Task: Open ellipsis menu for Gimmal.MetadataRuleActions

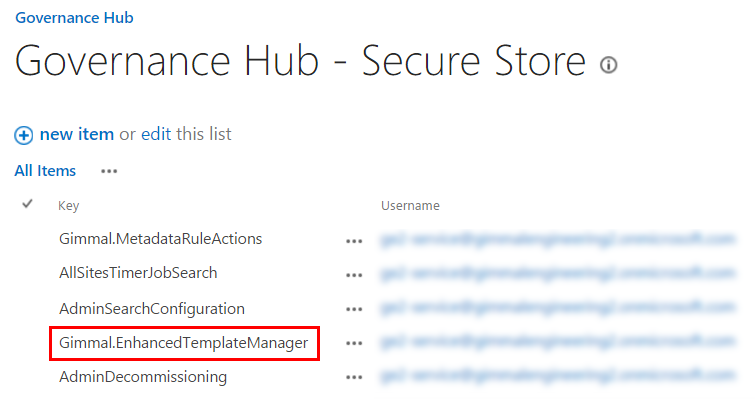Action: coord(353,240)
